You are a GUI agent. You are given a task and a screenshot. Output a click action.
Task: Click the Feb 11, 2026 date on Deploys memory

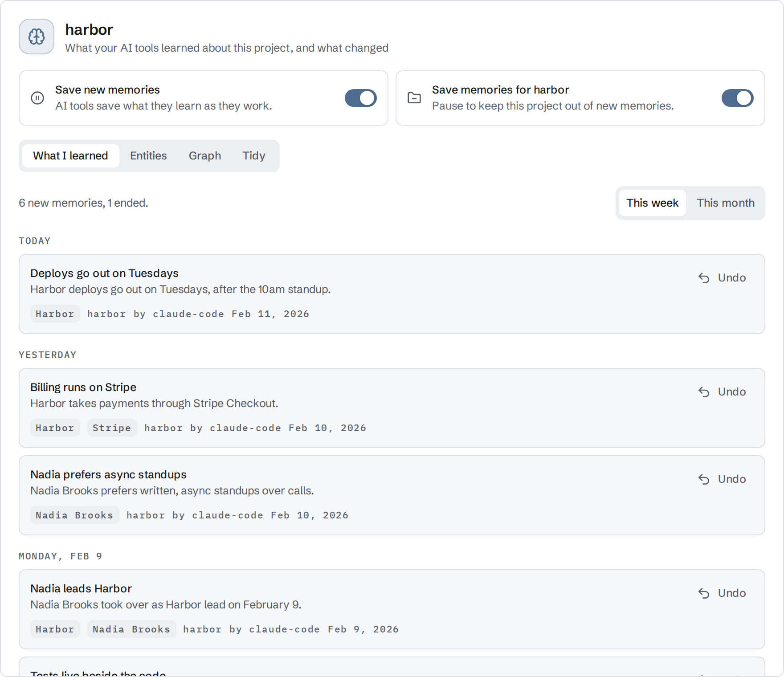(x=270, y=314)
